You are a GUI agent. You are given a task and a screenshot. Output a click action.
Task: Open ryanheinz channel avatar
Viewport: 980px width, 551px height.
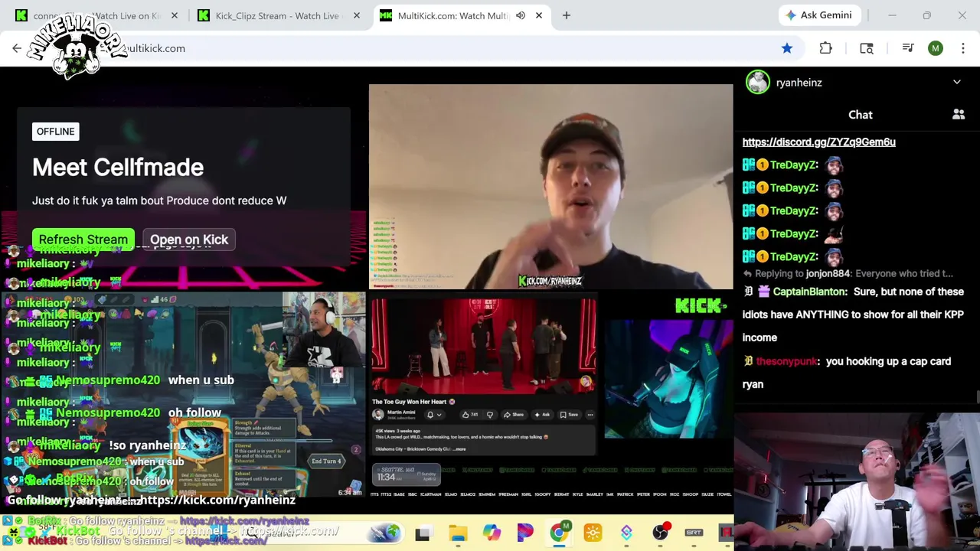758,82
